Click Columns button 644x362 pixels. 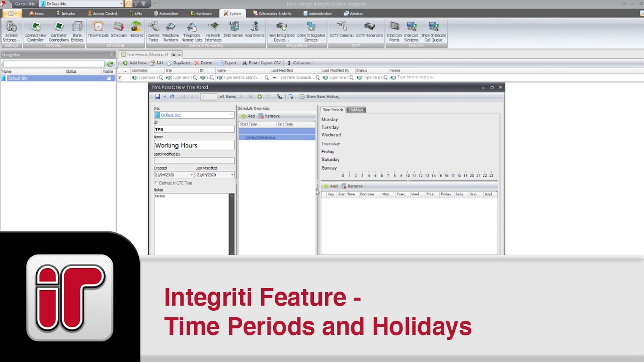coord(300,63)
